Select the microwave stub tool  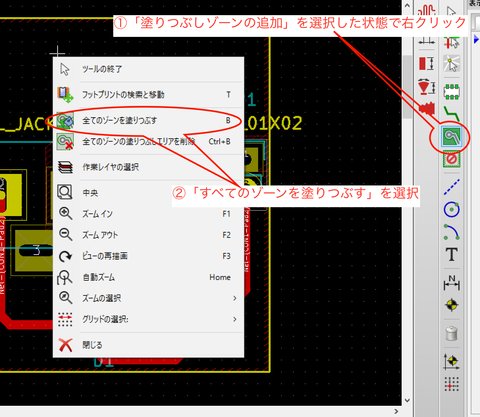coord(427,63)
